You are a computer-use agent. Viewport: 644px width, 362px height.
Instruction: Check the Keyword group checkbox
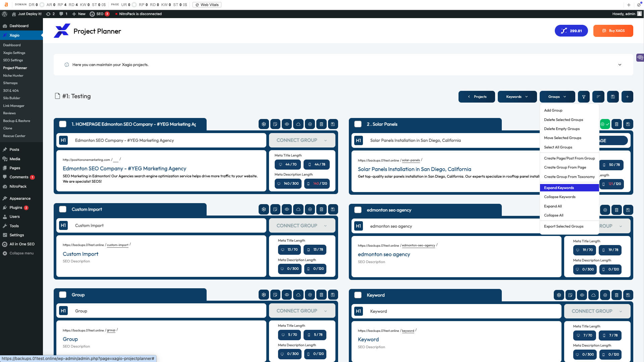point(358,295)
